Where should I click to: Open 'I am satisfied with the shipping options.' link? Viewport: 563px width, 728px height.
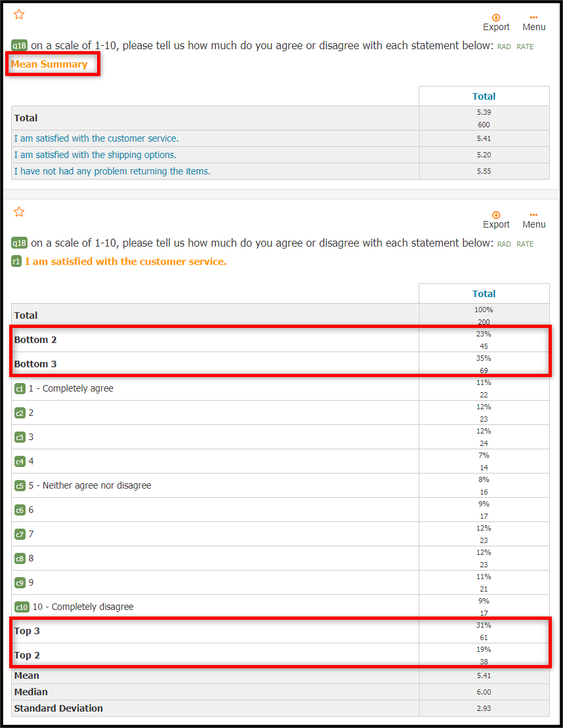click(95, 155)
